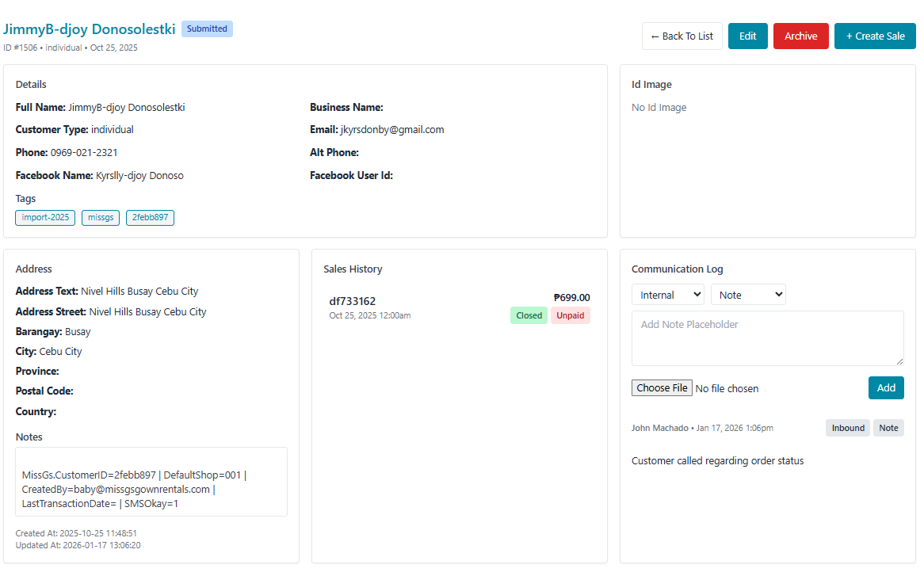
Task: Focus the Add Note text area
Action: click(767, 338)
